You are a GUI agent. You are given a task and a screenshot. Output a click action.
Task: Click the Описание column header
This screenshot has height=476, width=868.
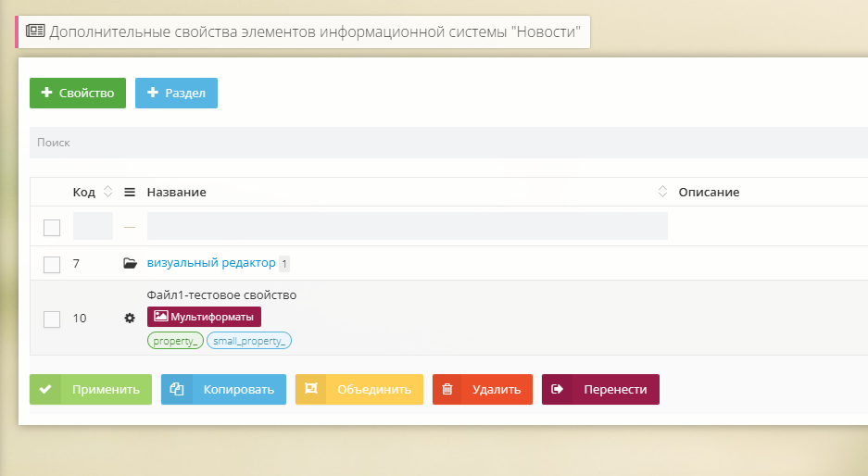click(x=709, y=192)
